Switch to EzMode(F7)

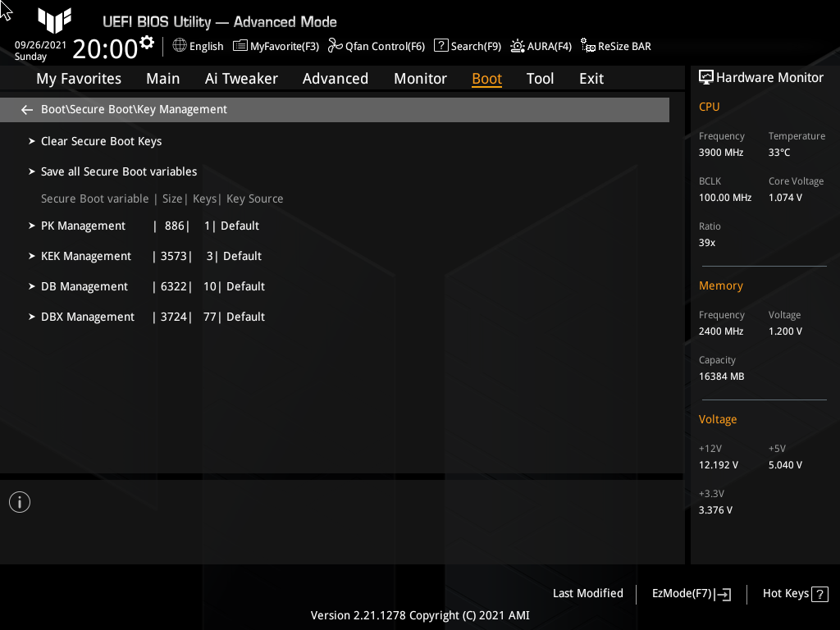[690, 593]
